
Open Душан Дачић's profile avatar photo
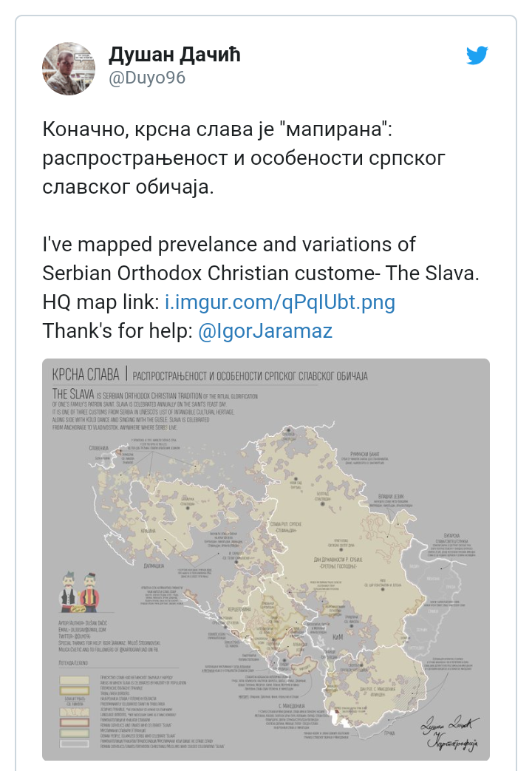click(x=68, y=68)
